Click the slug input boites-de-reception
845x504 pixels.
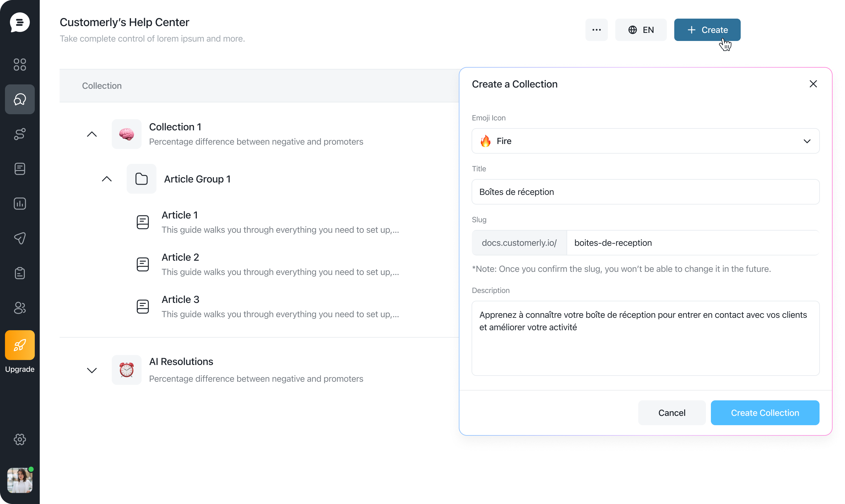click(x=693, y=243)
